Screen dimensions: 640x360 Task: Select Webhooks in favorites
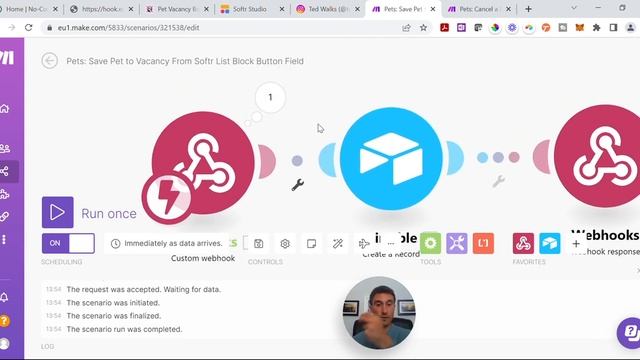tap(523, 243)
